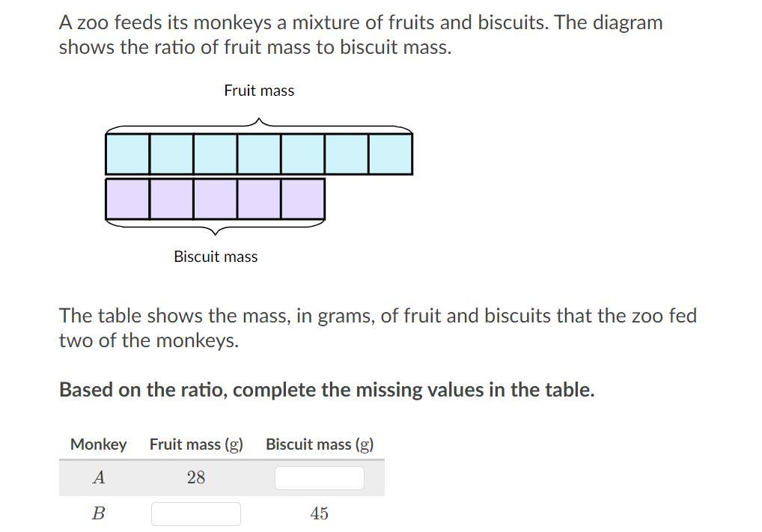The image size is (762, 532).
Task: Click the value 45 in the table
Action: coord(320,513)
